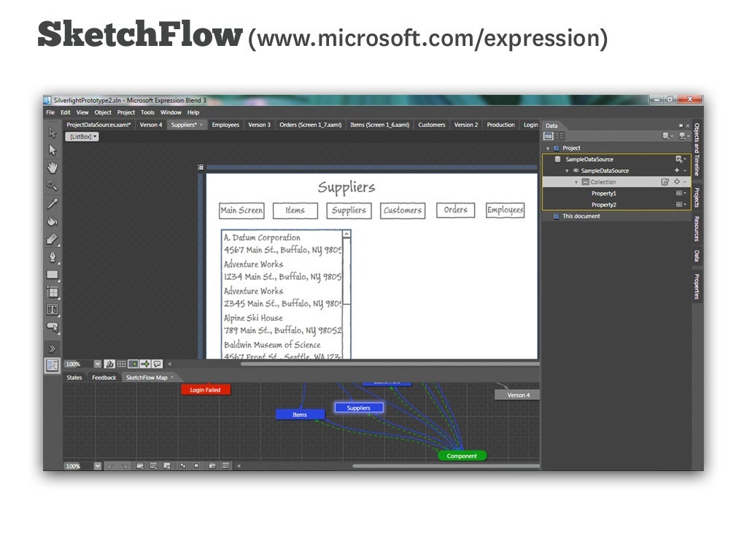Click the sketch Orders button
Image resolution: width=747 pixels, height=560 pixels.
click(456, 209)
